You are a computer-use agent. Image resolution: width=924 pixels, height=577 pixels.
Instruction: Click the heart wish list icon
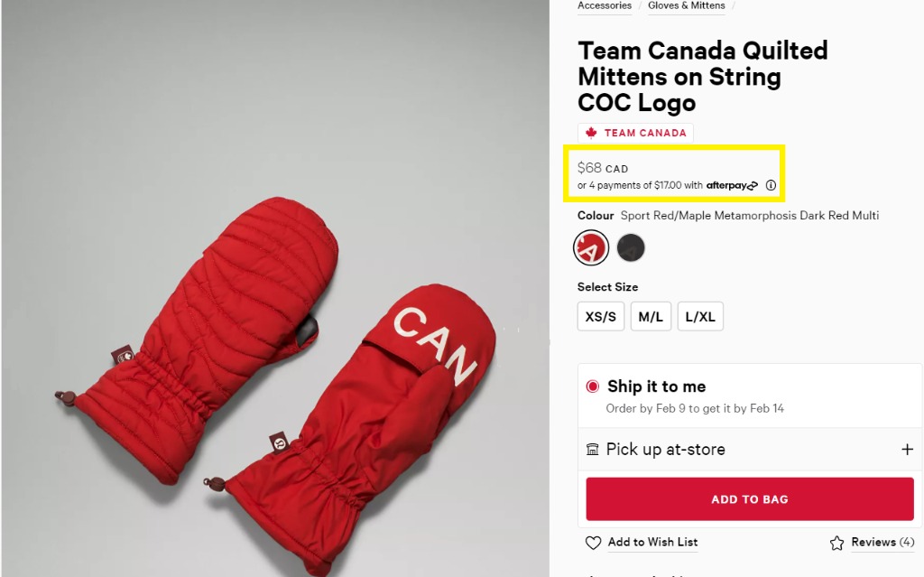click(593, 543)
